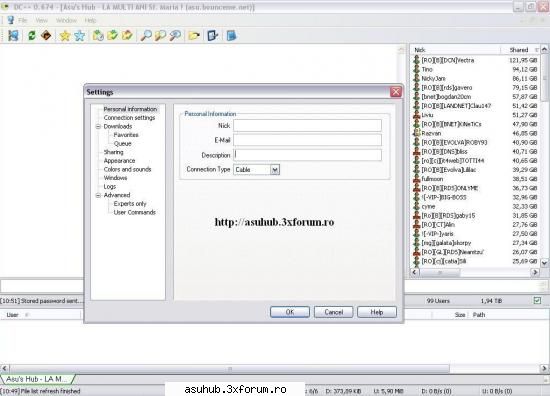Click user icon beside NickyJam
The height and width of the screenshot is (396, 550).
(x=416, y=78)
